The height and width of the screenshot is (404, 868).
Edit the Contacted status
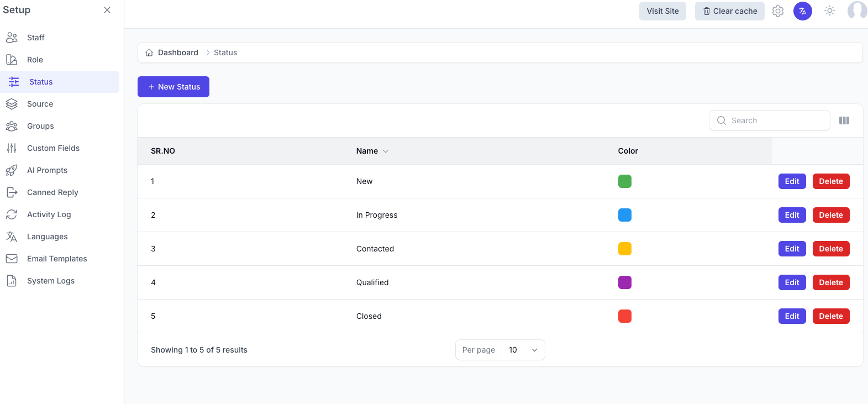click(x=792, y=249)
